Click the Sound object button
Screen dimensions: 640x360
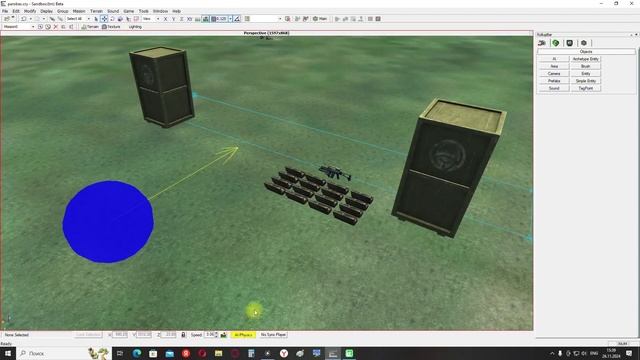[x=554, y=88]
